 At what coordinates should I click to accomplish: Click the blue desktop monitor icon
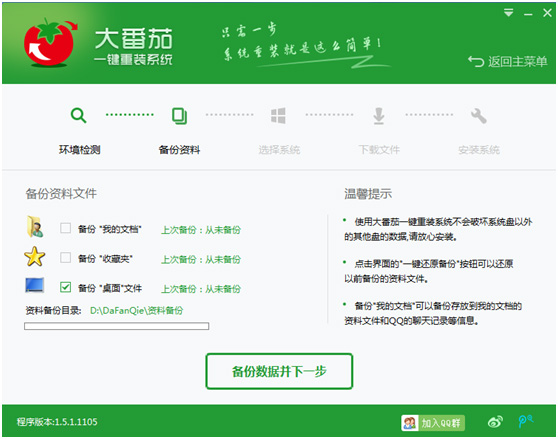point(35,285)
